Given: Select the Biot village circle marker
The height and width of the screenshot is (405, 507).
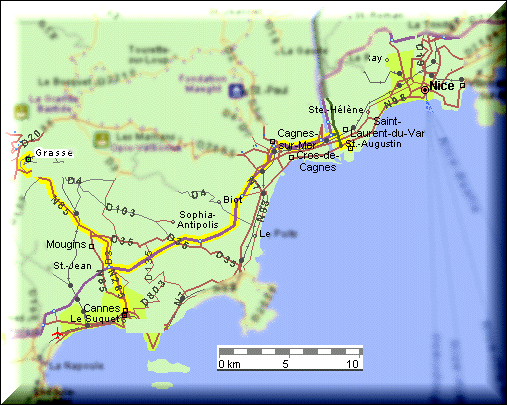Looking at the screenshot, I should [x=219, y=202].
